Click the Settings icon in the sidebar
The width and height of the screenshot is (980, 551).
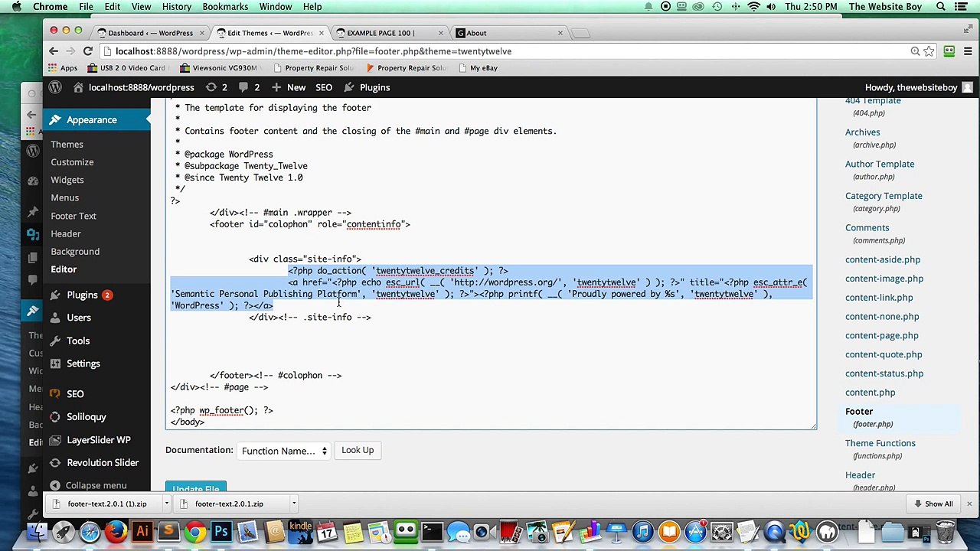click(54, 364)
